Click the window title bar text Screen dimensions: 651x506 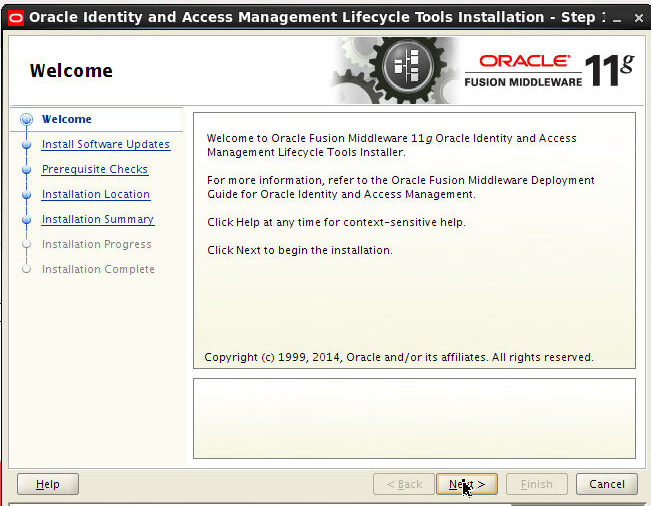317,17
